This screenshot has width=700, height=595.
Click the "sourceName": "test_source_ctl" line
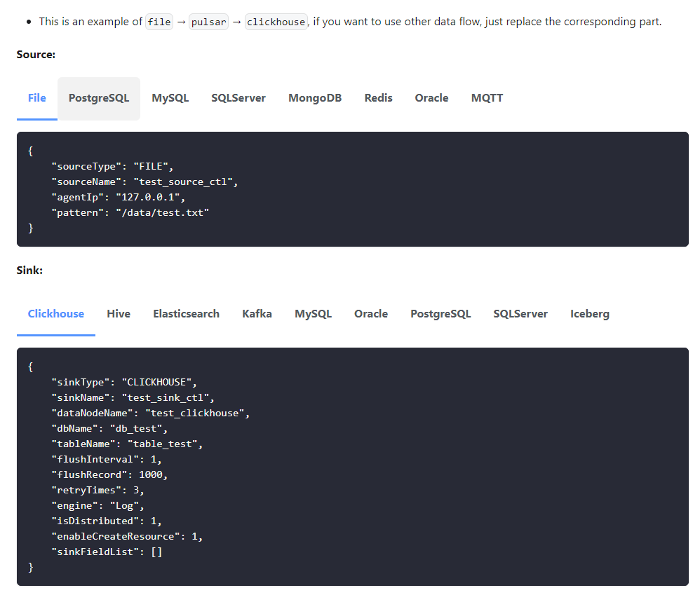[144, 182]
